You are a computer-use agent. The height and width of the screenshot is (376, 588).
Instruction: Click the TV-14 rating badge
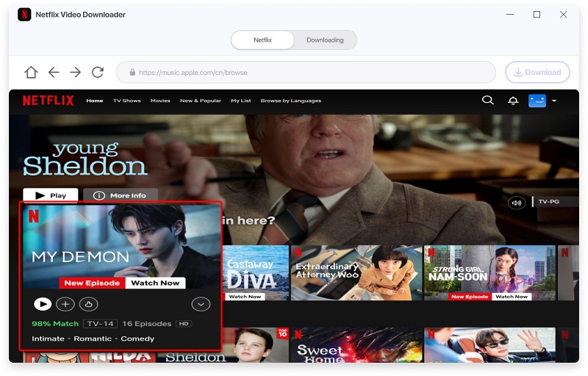[100, 324]
